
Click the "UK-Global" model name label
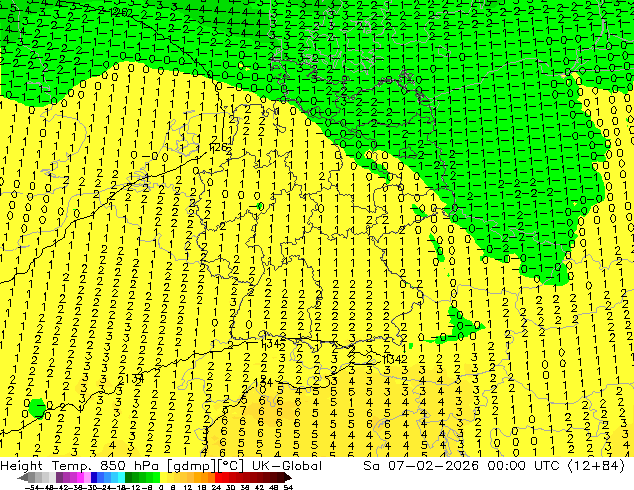coord(287,466)
